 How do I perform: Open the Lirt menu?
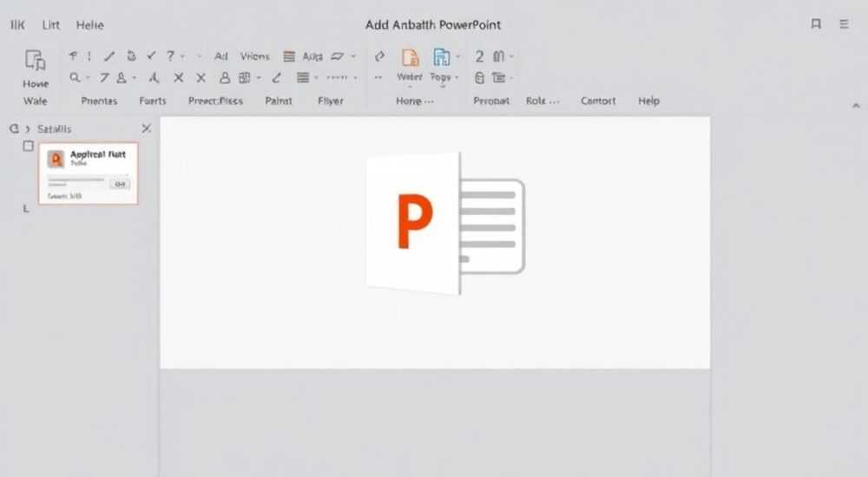pos(51,25)
